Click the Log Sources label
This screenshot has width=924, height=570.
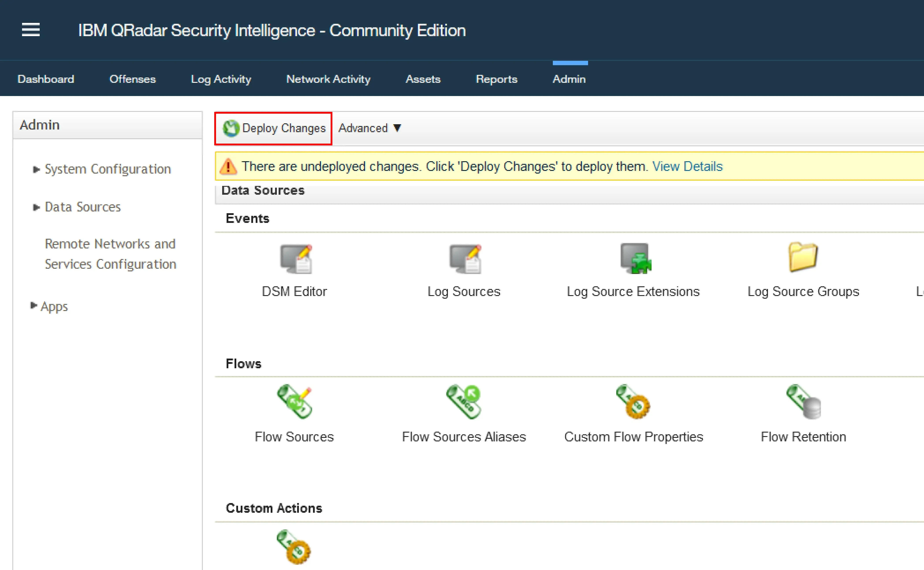pyautogui.click(x=464, y=291)
